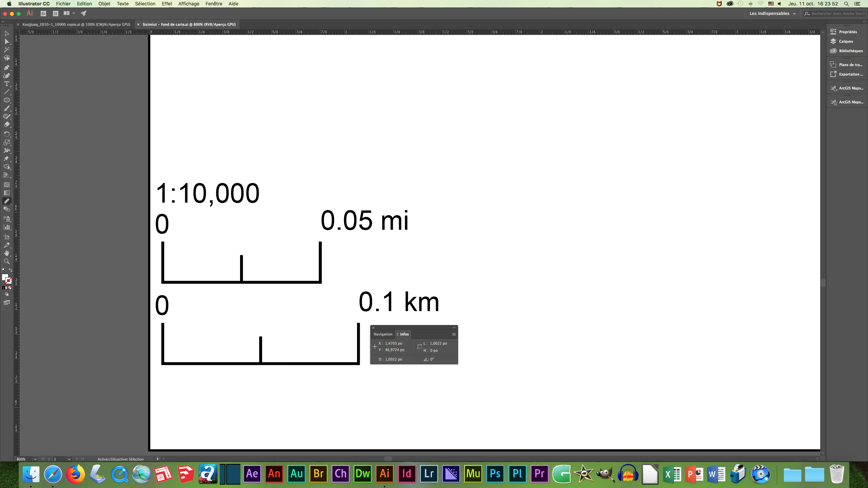Expand the Les indispensables workspace dropdown
The height and width of the screenshot is (488, 868).
pyautogui.click(x=794, y=14)
